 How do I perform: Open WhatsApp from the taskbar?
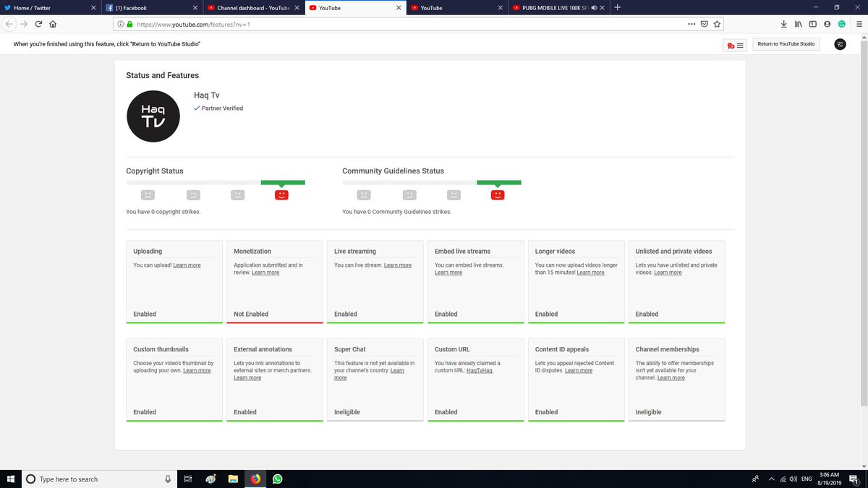pyautogui.click(x=278, y=479)
